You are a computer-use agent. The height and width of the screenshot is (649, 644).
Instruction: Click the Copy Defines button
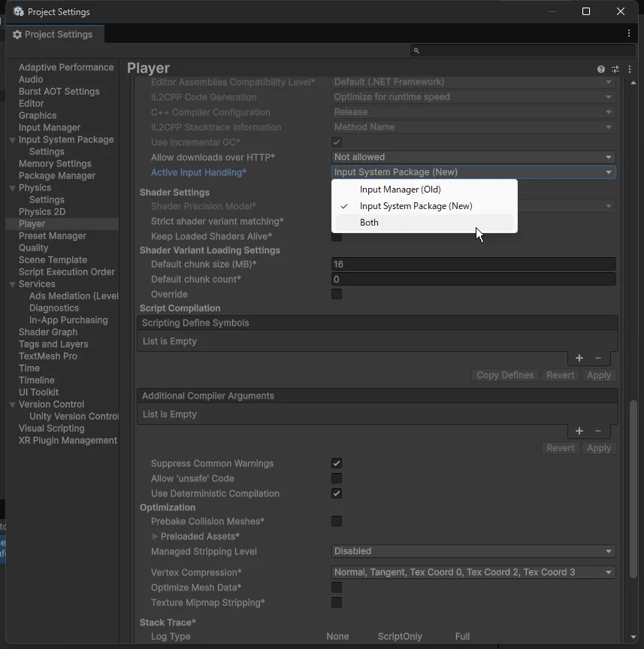click(505, 375)
